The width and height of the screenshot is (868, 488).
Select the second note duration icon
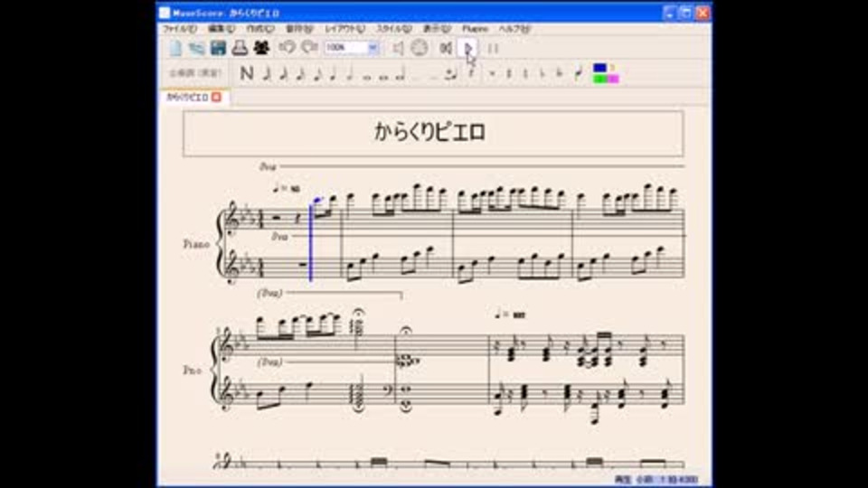pyautogui.click(x=284, y=73)
